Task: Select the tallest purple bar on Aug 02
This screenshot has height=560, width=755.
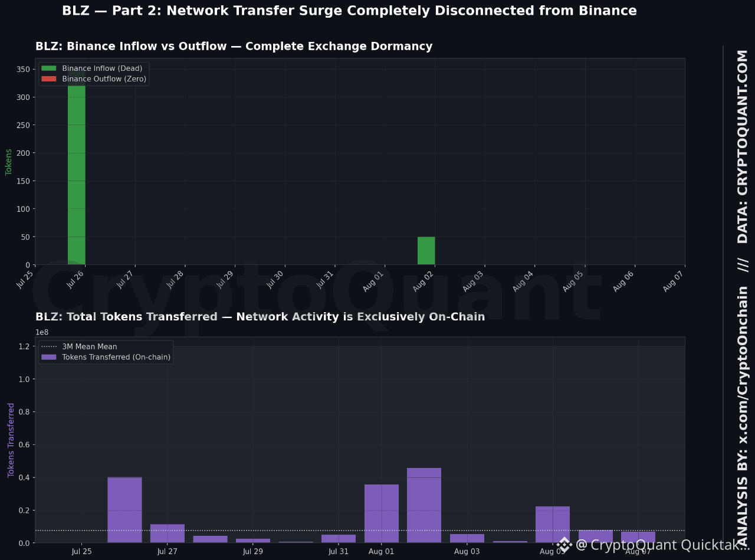Action: click(424, 505)
